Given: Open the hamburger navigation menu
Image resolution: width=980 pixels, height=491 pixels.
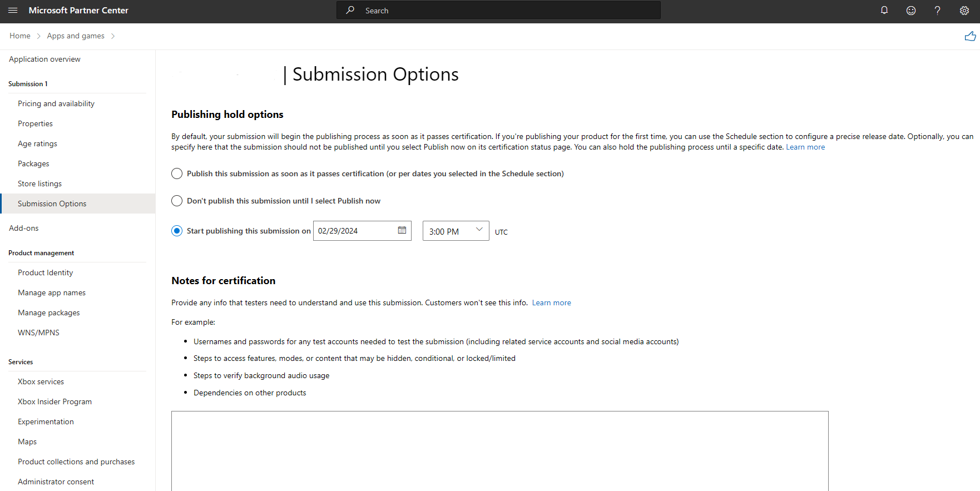Looking at the screenshot, I should coord(13,11).
